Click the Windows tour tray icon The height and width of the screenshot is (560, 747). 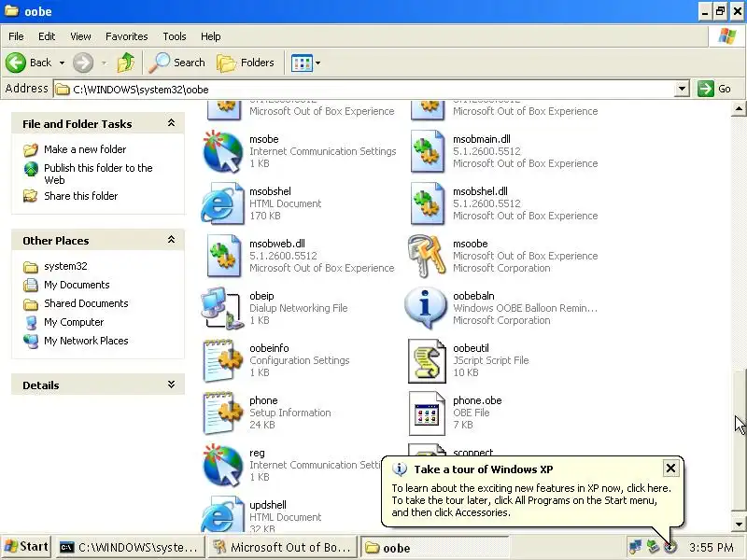[670, 547]
